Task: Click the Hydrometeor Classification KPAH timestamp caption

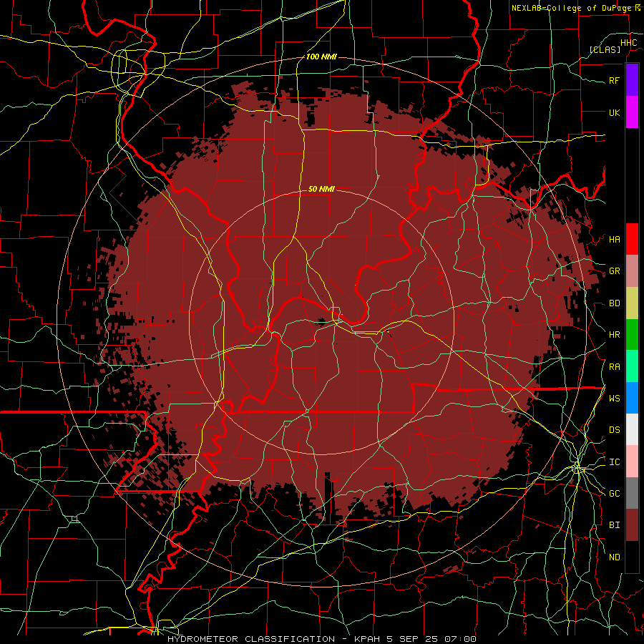Action: [x=321, y=639]
